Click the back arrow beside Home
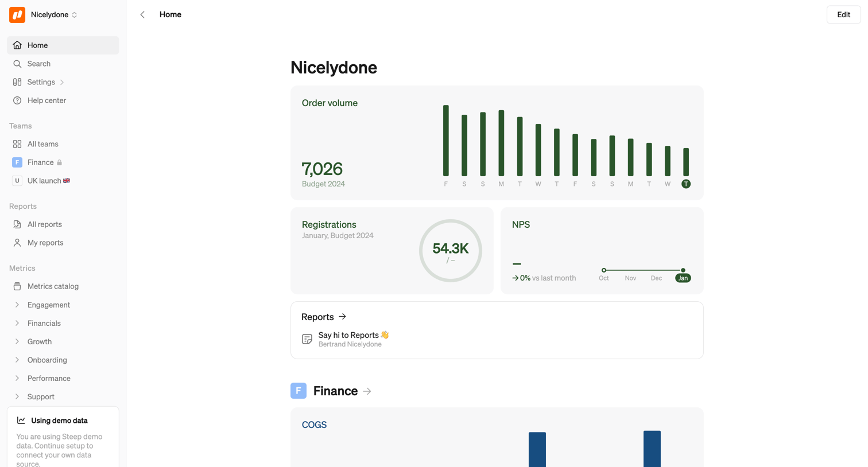The height and width of the screenshot is (467, 868). pos(142,15)
